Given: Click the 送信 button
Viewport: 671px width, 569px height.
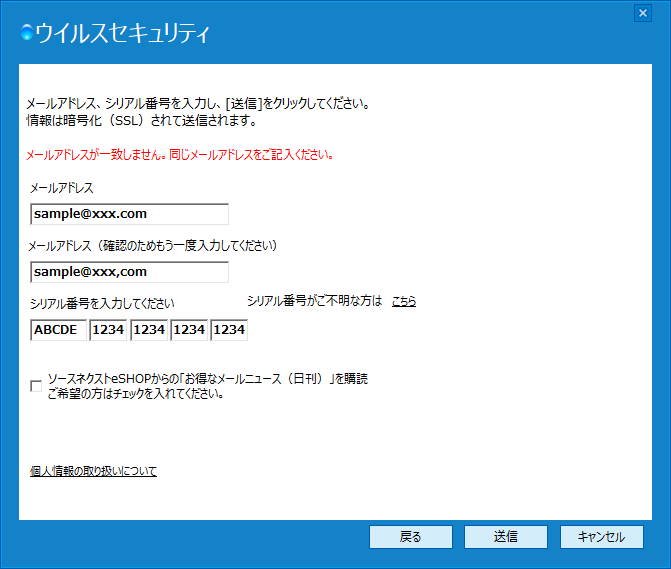Looking at the screenshot, I should click(506, 537).
